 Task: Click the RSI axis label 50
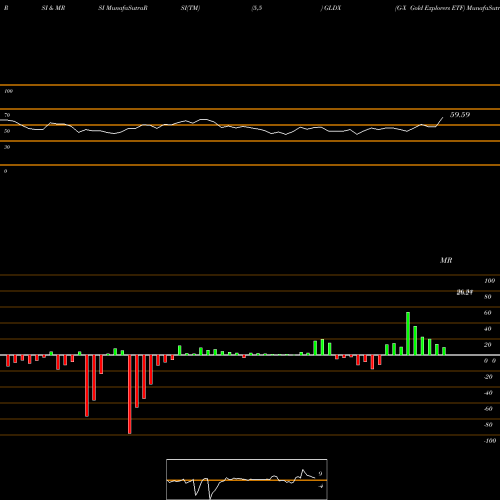click(7, 131)
